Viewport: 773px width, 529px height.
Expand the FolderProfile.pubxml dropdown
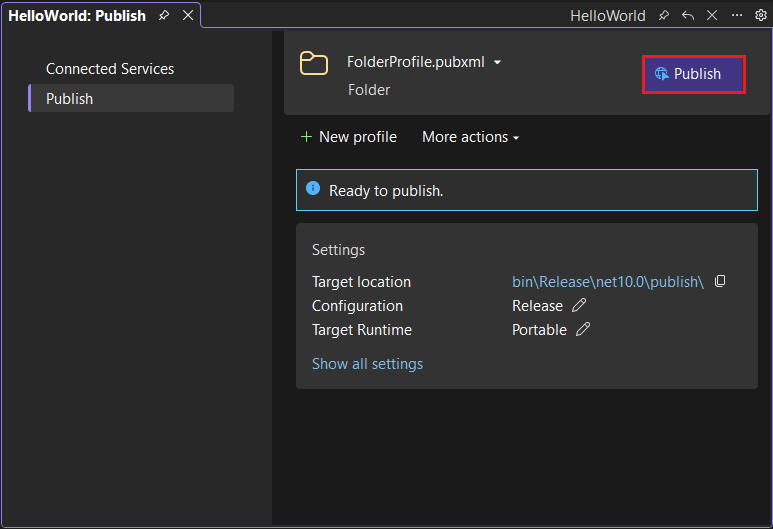(498, 62)
